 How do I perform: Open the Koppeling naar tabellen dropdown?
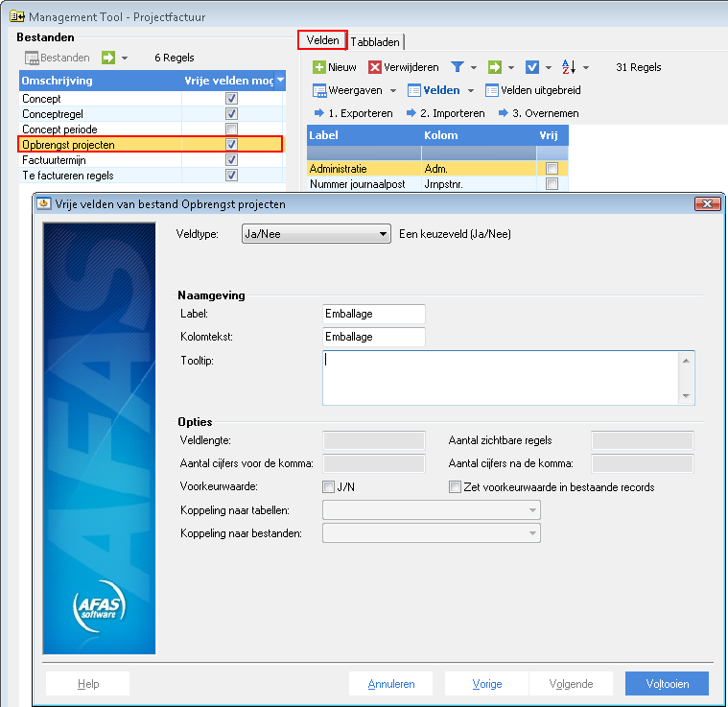click(x=432, y=510)
